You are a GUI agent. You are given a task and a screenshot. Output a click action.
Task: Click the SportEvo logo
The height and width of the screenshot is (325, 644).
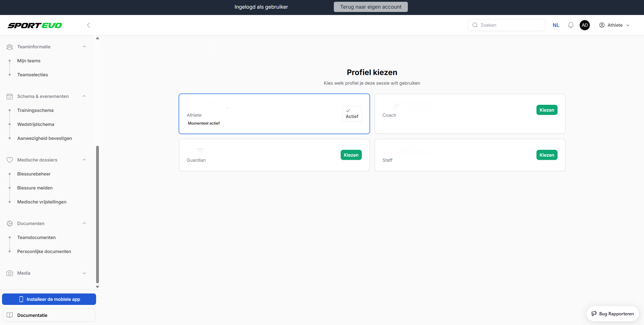click(x=35, y=25)
